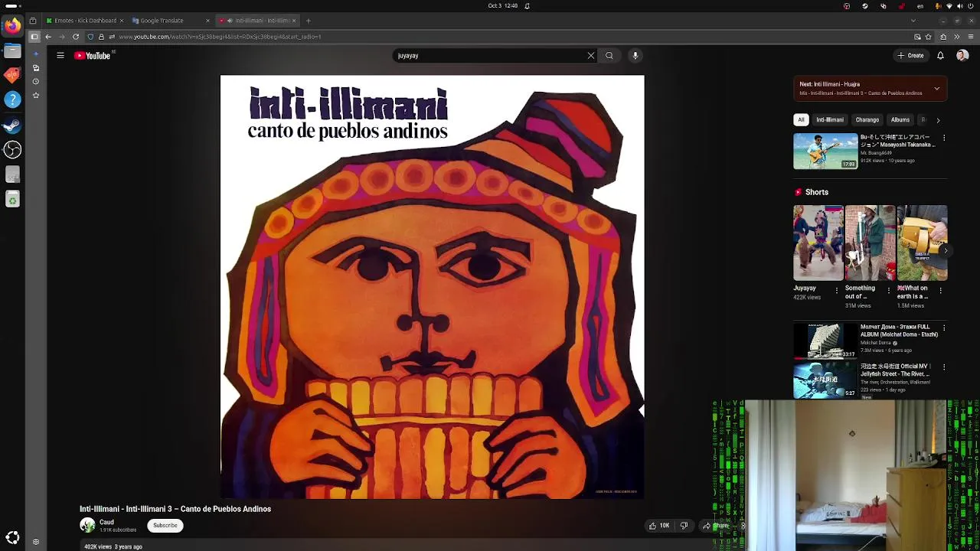This screenshot has height=551, width=980.
Task: Show next Shorts with the arrow
Action: pos(945,250)
